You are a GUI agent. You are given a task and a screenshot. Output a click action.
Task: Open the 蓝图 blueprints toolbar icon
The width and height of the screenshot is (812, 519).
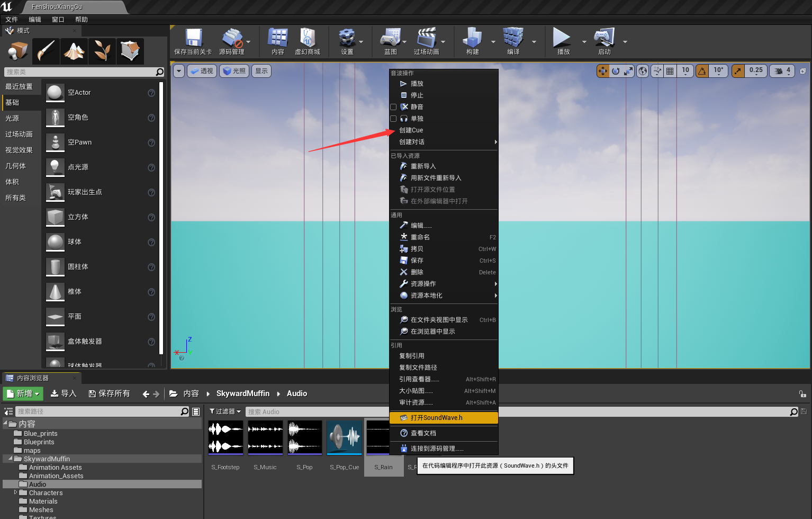point(391,41)
